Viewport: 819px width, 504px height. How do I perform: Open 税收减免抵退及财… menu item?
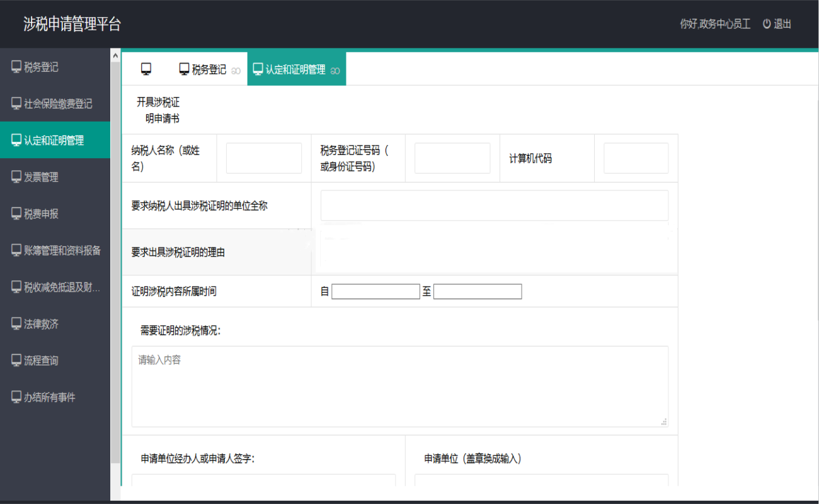55,287
